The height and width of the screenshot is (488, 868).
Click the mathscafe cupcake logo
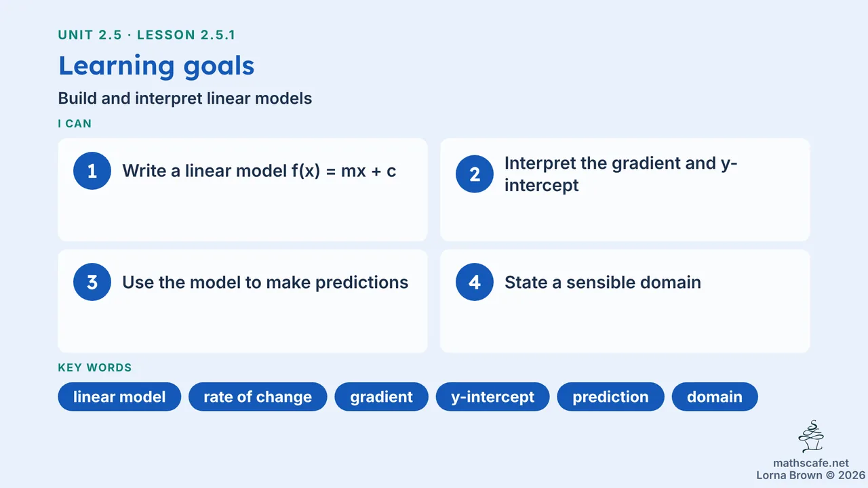[811, 437]
